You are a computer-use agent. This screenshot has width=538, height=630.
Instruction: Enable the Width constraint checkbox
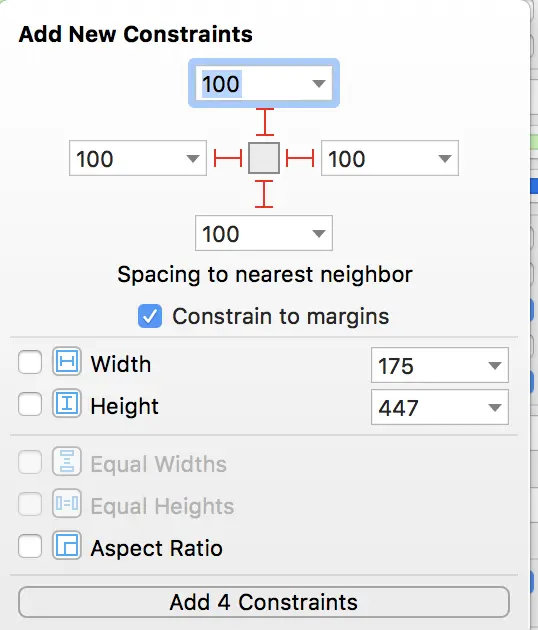click(30, 362)
